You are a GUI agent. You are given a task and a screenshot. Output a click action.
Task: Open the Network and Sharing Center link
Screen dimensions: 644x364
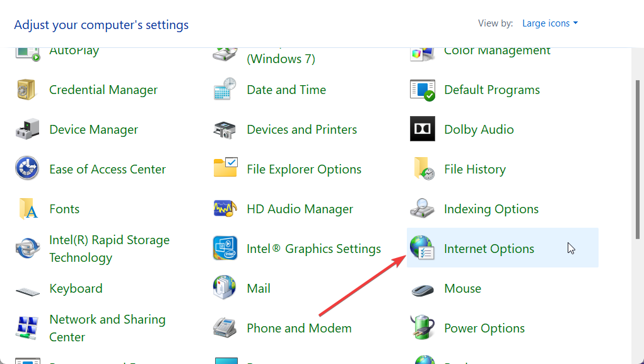(107, 328)
